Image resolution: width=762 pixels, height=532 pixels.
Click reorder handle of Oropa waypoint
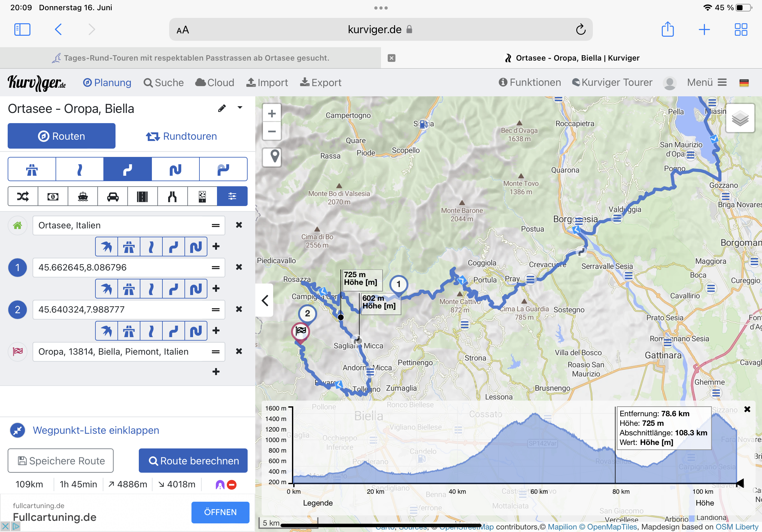pos(216,352)
